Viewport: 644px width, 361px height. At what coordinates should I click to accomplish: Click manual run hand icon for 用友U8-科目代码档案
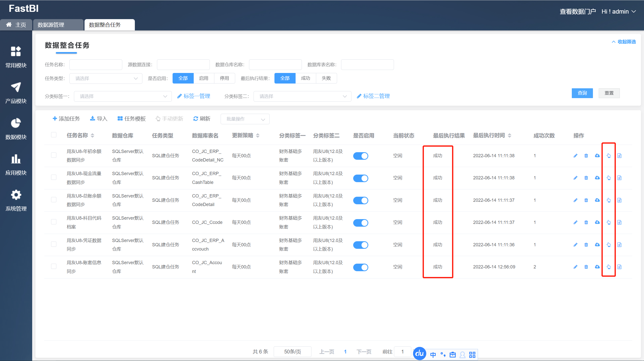609,222
